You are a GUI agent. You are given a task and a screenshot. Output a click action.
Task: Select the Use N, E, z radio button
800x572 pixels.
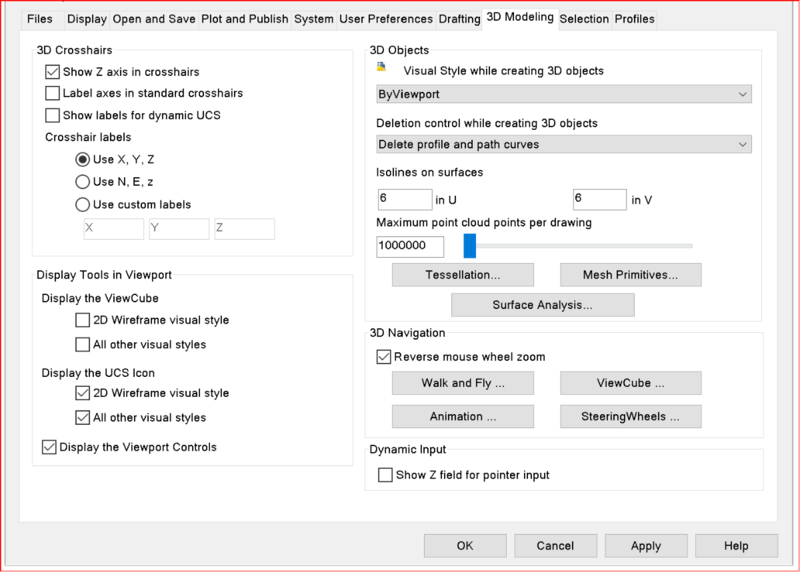(83, 182)
